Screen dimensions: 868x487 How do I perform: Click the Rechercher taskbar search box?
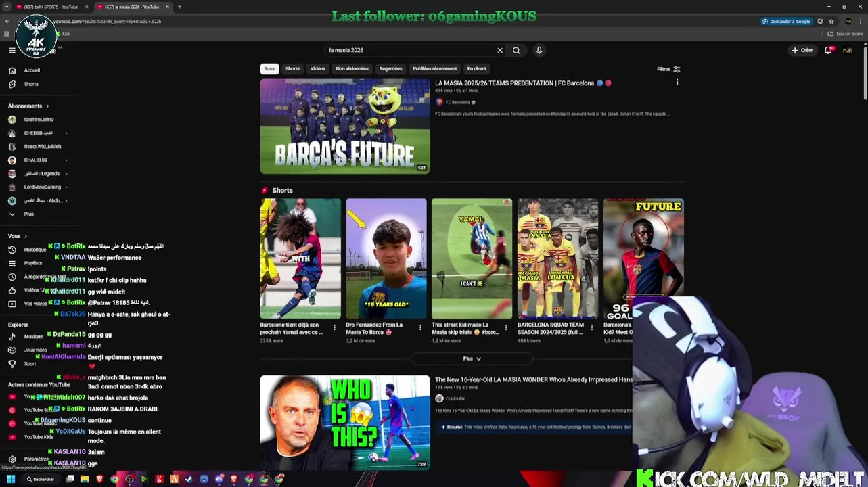point(41,480)
